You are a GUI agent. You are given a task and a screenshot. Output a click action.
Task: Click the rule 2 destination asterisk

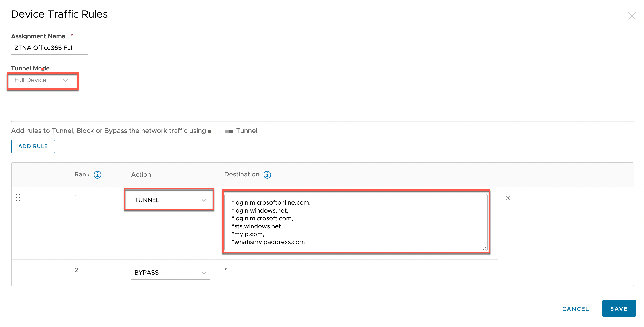pos(225,269)
